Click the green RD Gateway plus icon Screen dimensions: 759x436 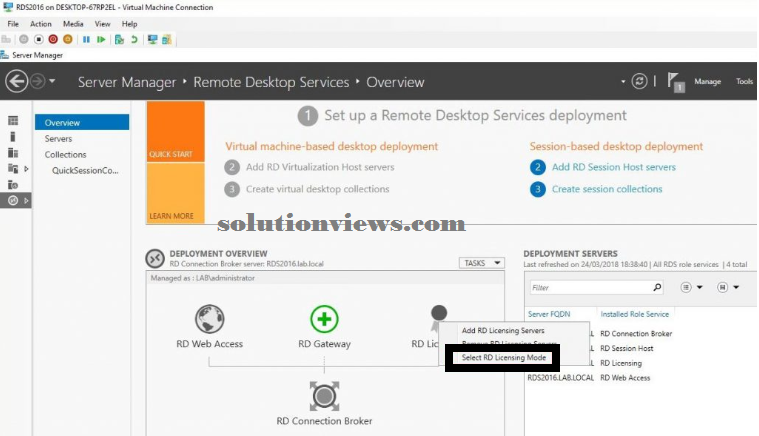point(324,319)
